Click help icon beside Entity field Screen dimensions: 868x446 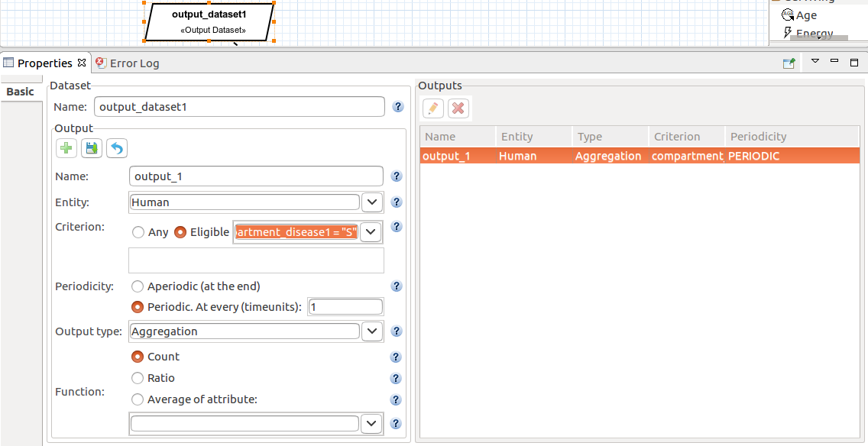pos(397,202)
